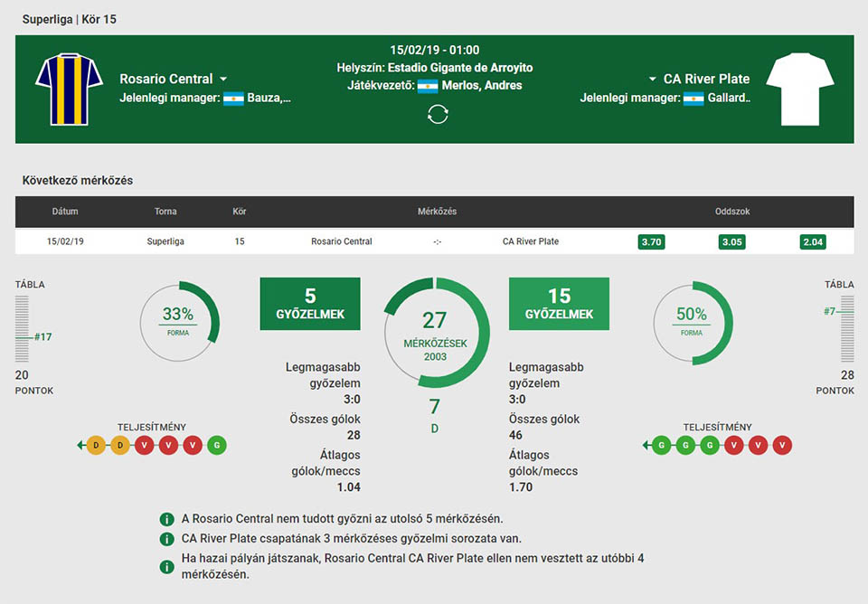
Task: Expand the Rosario Central team dropdown arrow
Action: [x=223, y=80]
